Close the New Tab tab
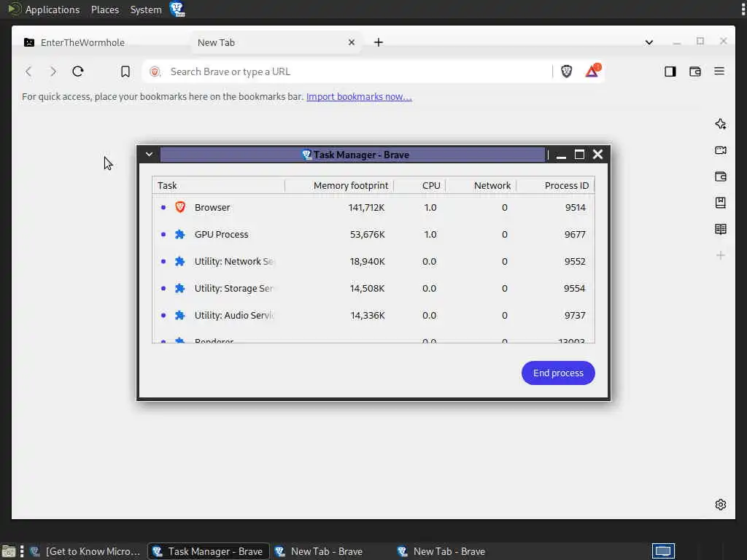 click(x=352, y=42)
